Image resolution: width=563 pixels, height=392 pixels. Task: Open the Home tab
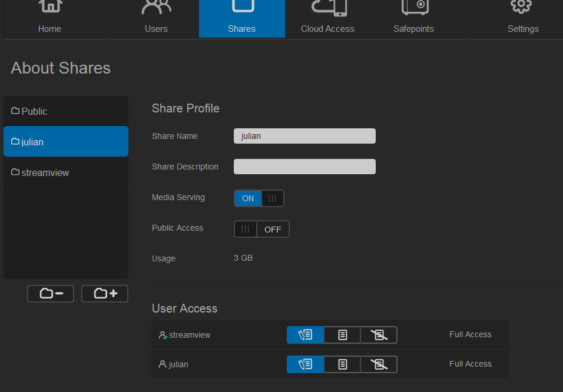pos(49,19)
